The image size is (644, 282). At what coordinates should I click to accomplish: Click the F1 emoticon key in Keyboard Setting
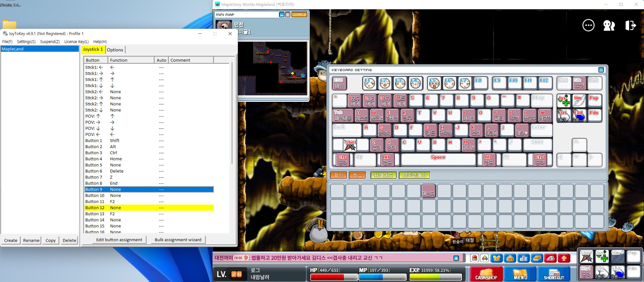click(370, 84)
